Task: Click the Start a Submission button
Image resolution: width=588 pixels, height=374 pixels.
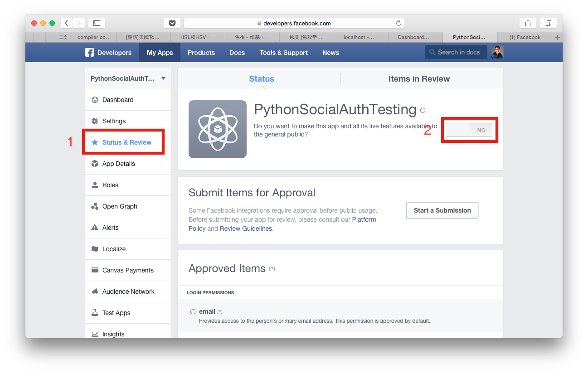Action: [x=442, y=210]
